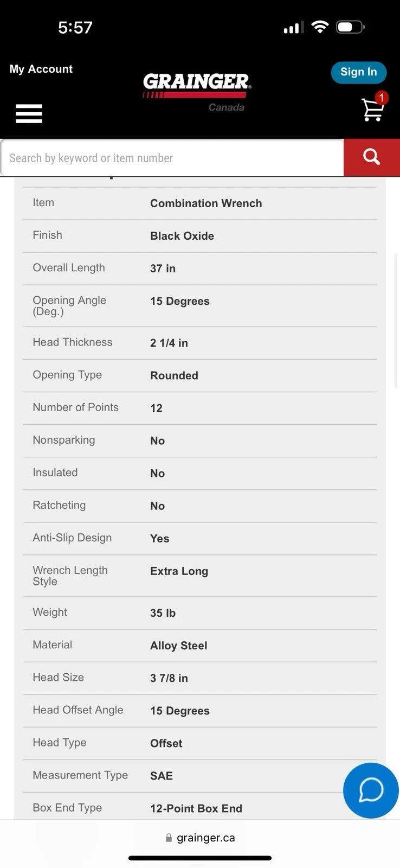The height and width of the screenshot is (868, 400).
Task: Select the Head Size row label
Action: click(x=58, y=677)
